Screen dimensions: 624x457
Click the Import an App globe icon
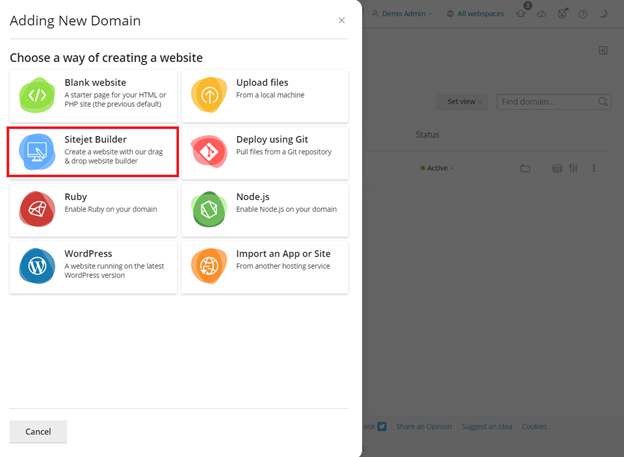pos(209,266)
